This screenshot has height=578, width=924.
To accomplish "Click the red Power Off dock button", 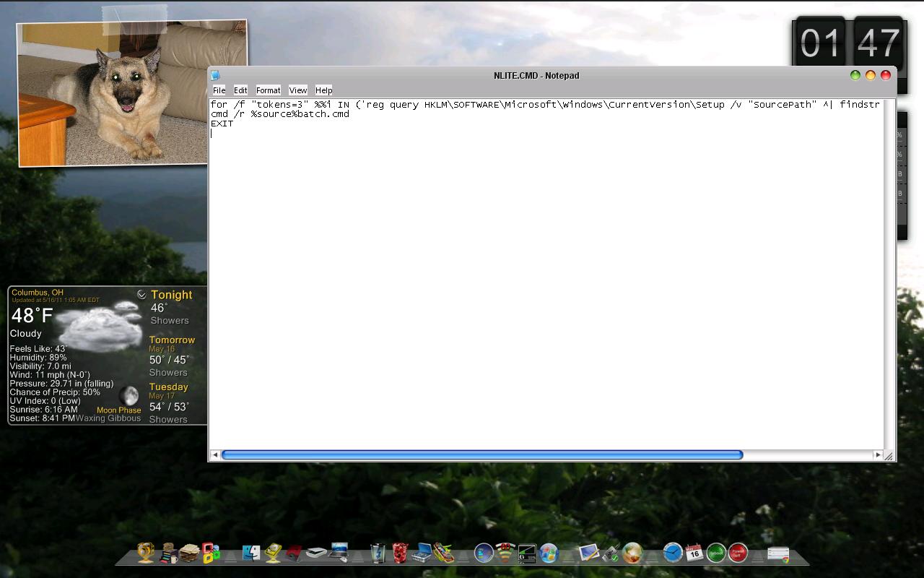I will (x=738, y=553).
